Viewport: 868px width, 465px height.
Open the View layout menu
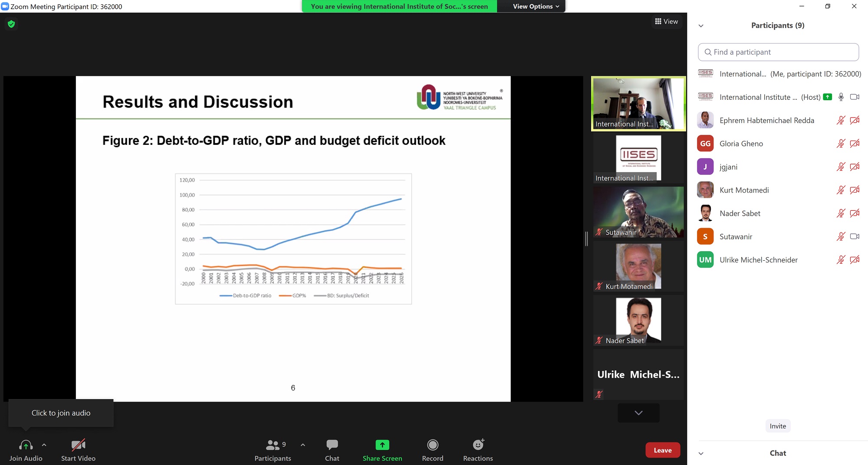click(x=666, y=22)
